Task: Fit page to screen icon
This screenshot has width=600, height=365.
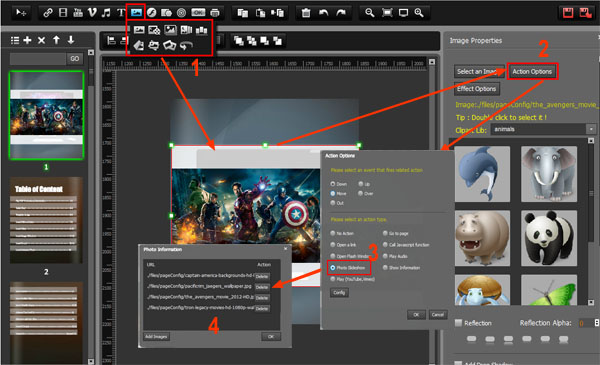Action: coord(387,13)
